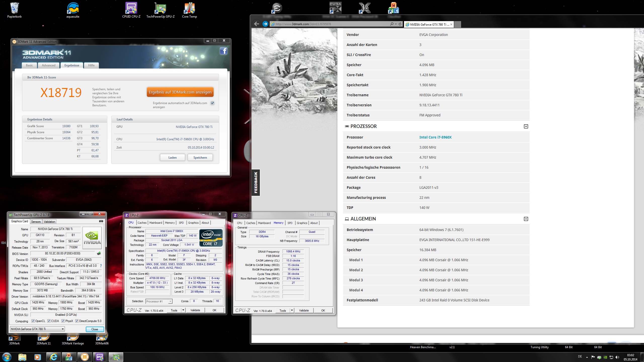Click Ergebnis auf 3DMark.com anzeigen button
Image resolution: width=644 pixels, height=362 pixels.
pos(180,92)
